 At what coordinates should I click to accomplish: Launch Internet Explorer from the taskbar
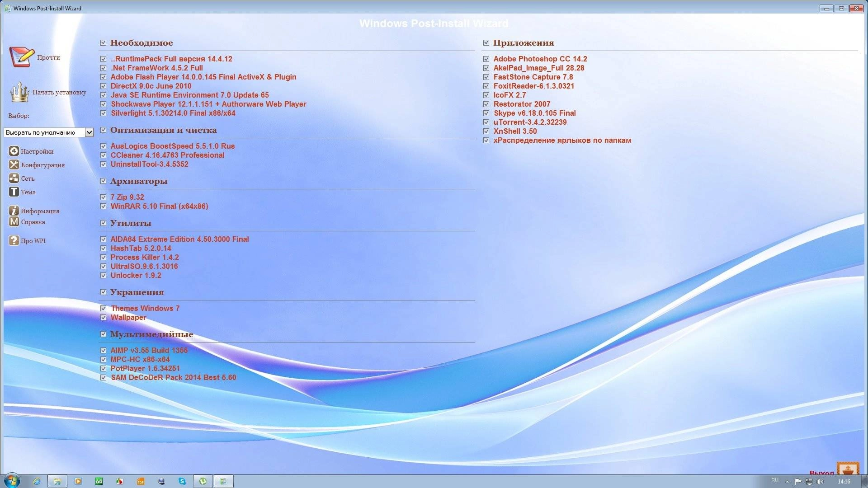pos(37,481)
